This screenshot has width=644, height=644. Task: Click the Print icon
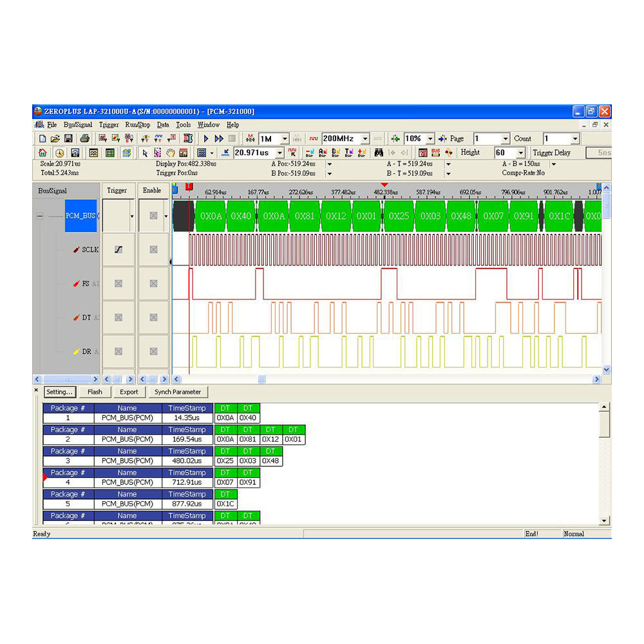tap(84, 138)
